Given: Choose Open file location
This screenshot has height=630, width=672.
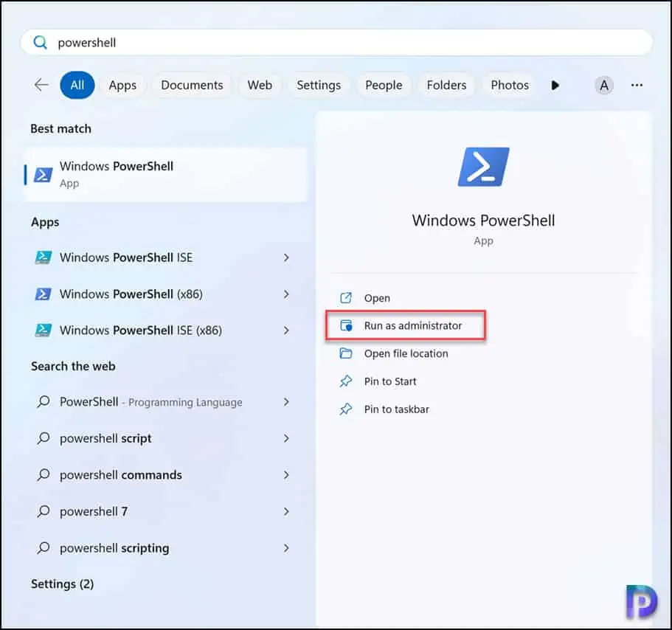Looking at the screenshot, I should tap(406, 353).
